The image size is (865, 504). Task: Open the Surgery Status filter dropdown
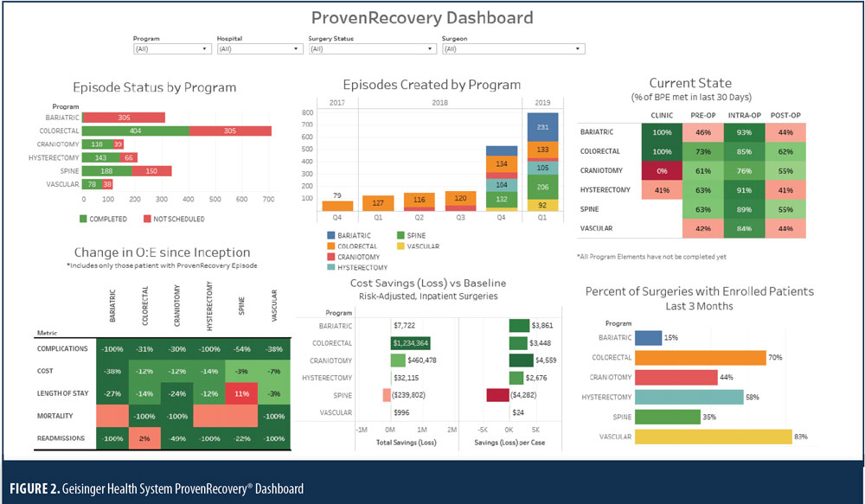[x=372, y=49]
